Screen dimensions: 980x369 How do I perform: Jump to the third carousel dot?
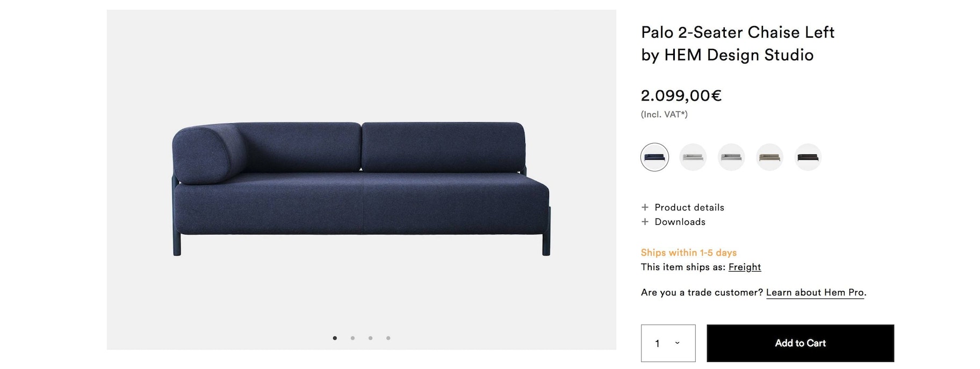pos(370,338)
